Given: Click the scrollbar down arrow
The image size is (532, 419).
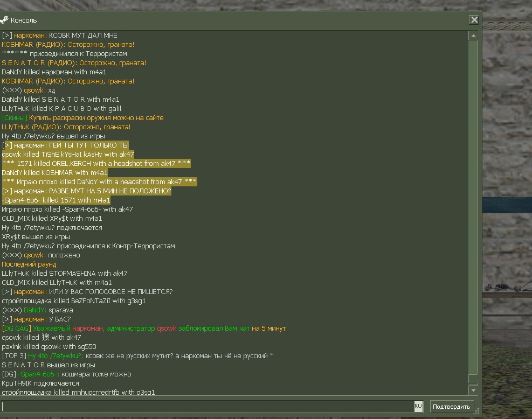Looking at the screenshot, I should coord(473,390).
